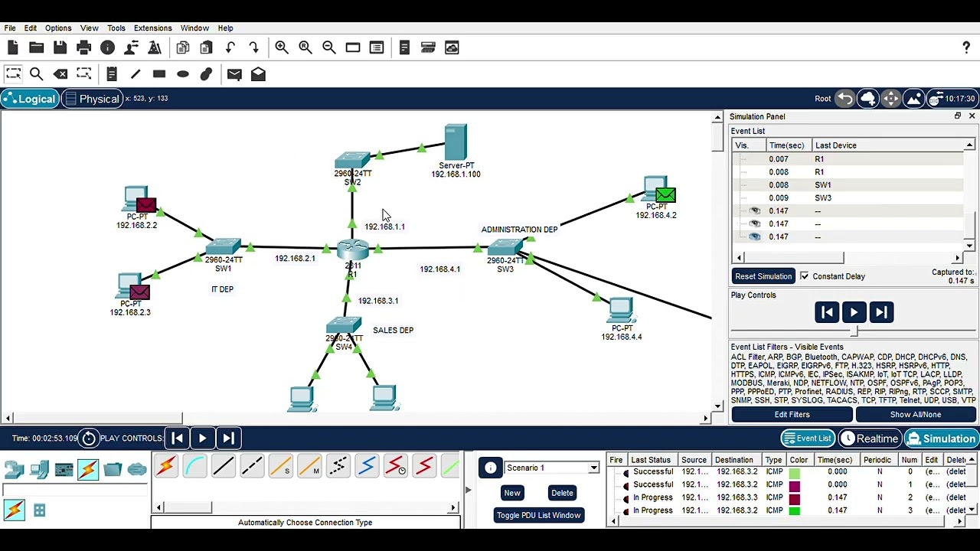Fire the first In Progress PDU row
Image resolution: width=980 pixels, height=551 pixels.
pyautogui.click(x=626, y=498)
